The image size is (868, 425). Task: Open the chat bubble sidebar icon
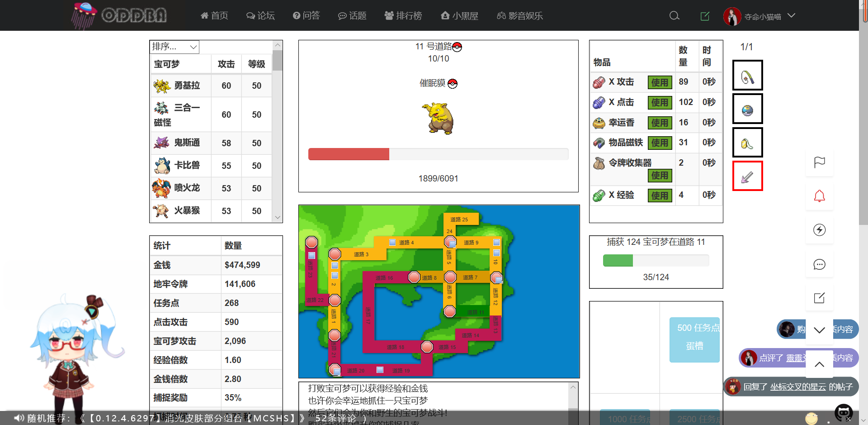tap(820, 264)
